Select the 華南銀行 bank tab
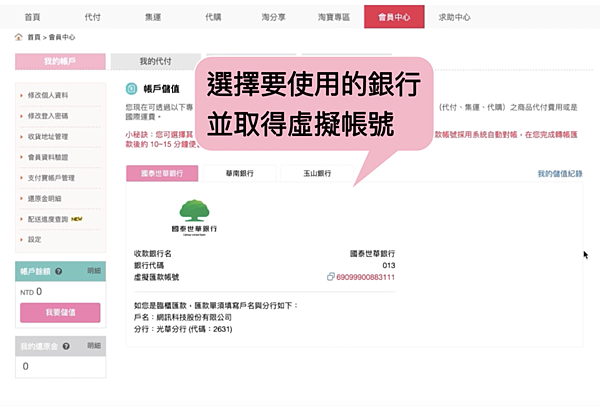 click(x=240, y=173)
